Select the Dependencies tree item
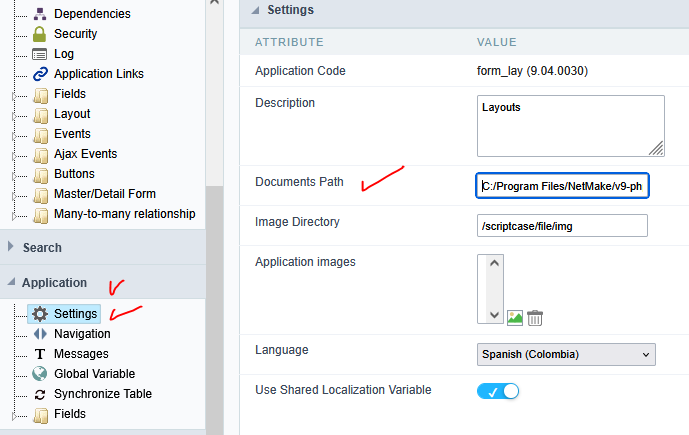 point(91,14)
